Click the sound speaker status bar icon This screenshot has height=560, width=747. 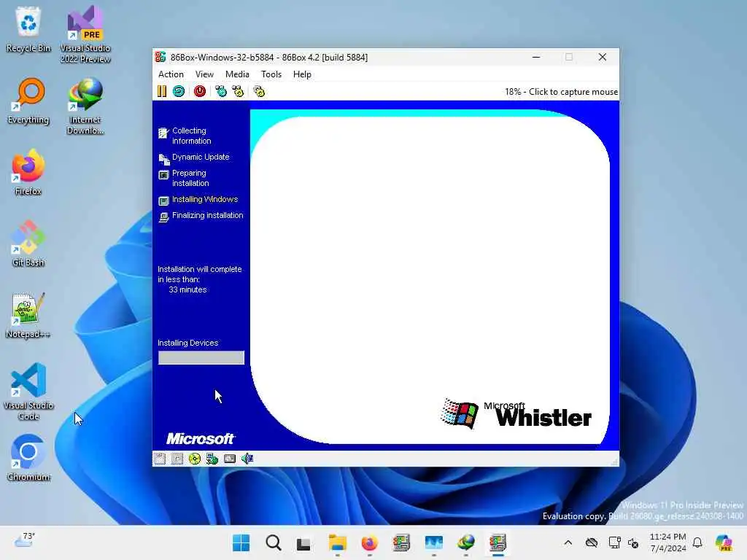click(x=247, y=459)
